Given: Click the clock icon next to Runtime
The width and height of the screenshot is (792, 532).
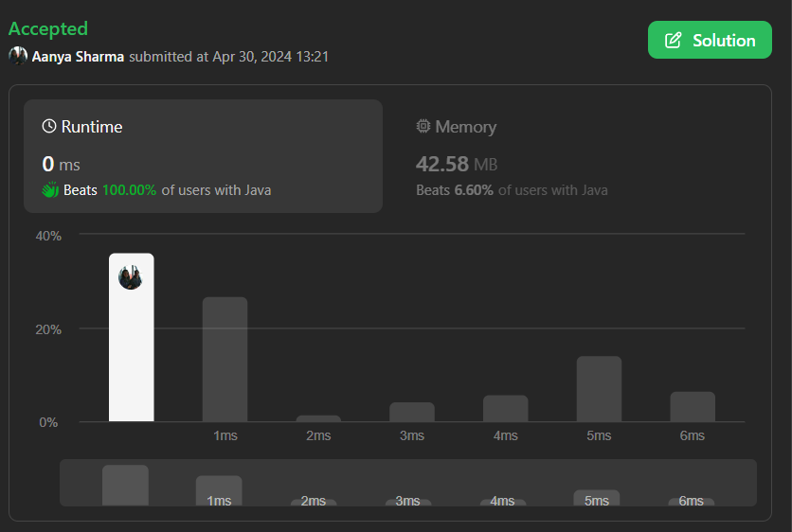Looking at the screenshot, I should pos(49,126).
